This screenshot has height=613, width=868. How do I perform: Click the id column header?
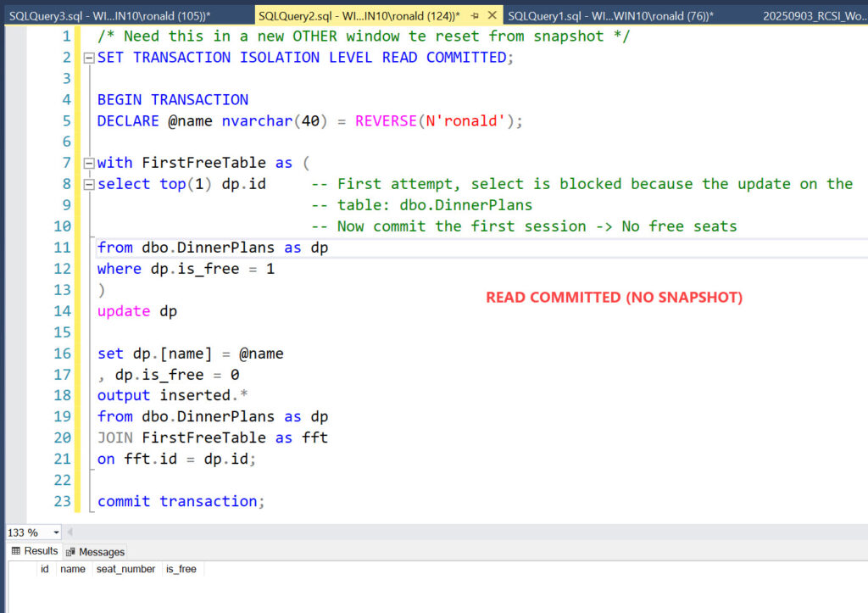44,569
